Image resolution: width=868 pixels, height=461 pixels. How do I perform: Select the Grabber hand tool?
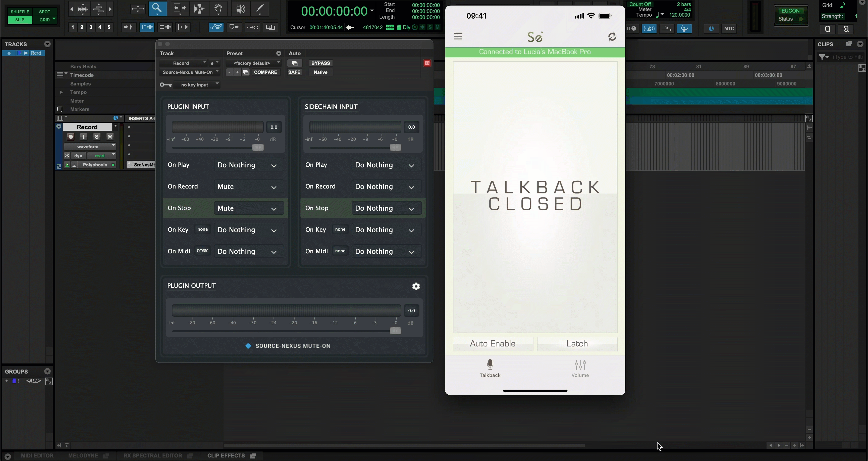pyautogui.click(x=218, y=9)
